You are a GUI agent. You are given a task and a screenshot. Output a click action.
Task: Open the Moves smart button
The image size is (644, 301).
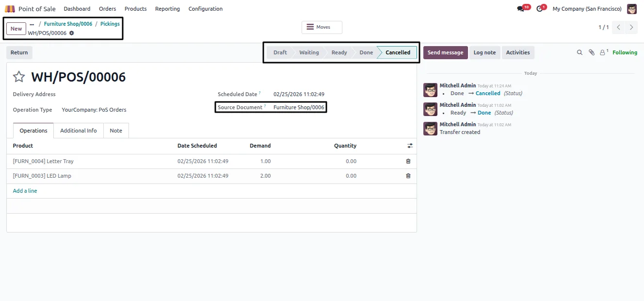pos(322,27)
